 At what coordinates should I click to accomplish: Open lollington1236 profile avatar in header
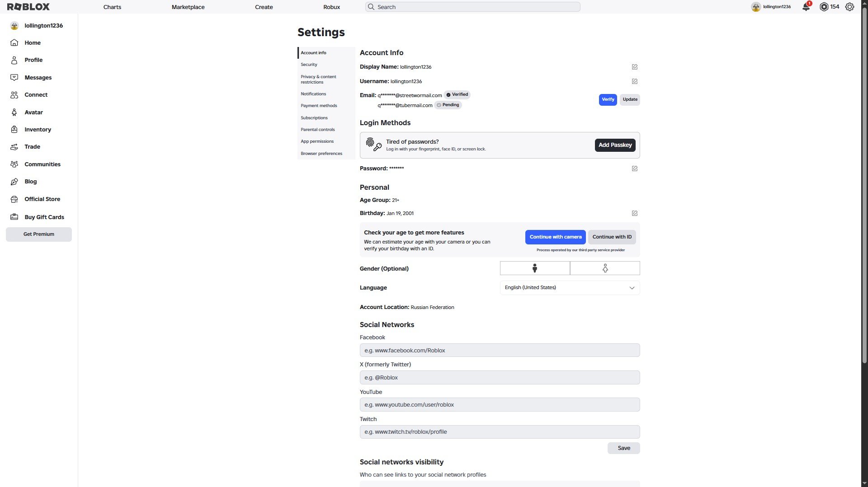756,7
